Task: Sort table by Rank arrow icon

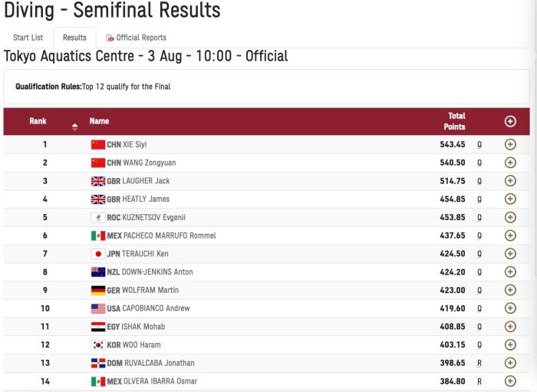Action: [74, 127]
